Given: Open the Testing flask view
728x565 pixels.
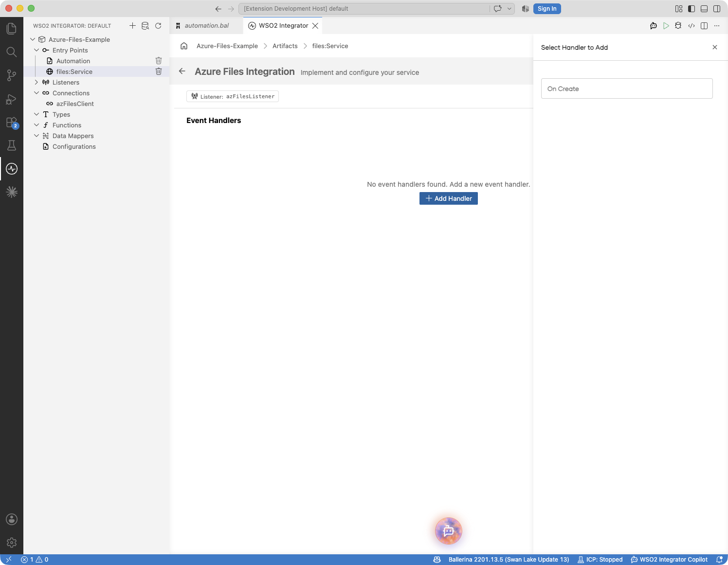Looking at the screenshot, I should (12, 145).
